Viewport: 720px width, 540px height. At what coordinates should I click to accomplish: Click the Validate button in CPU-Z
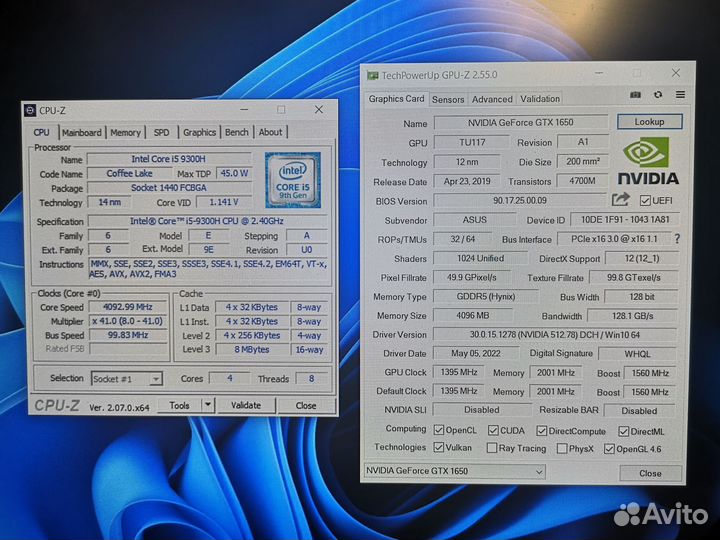tap(246, 405)
